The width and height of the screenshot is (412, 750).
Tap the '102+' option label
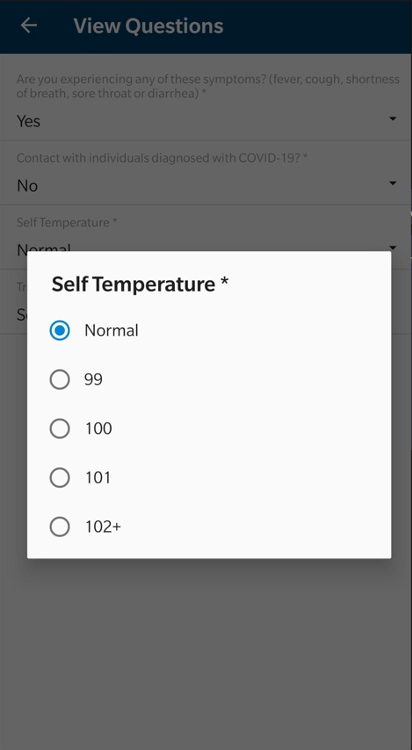[103, 527]
